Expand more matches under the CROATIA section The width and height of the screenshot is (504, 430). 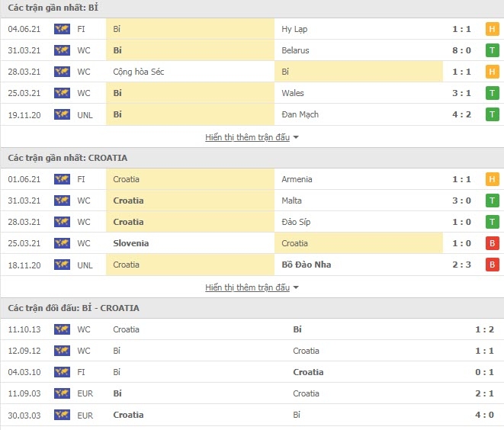coord(247,287)
